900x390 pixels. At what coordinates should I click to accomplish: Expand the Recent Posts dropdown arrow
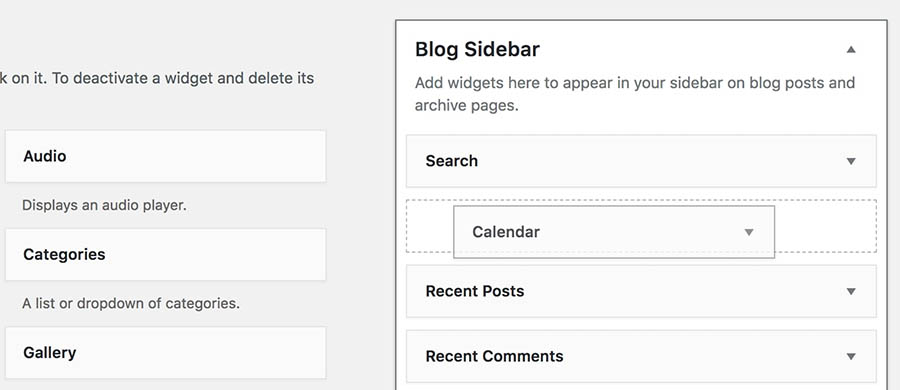coord(851,291)
